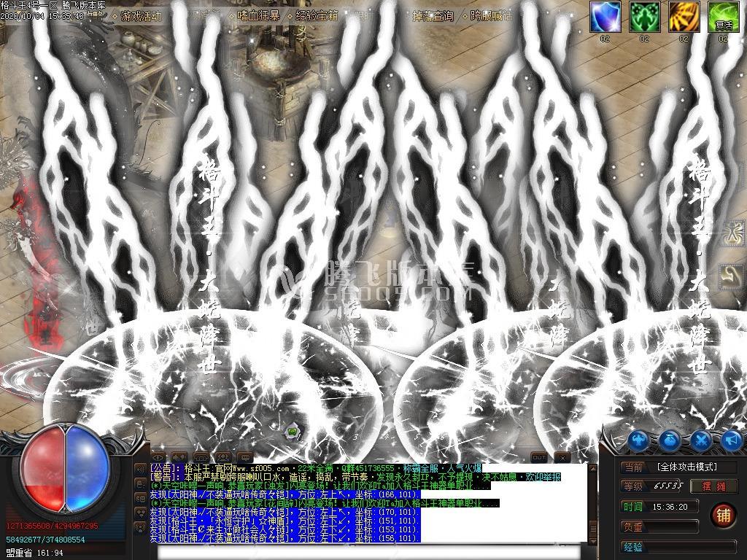Click the chat scrollbar up arrow
Image resolution: width=747 pixels, height=560 pixels.
(x=592, y=469)
